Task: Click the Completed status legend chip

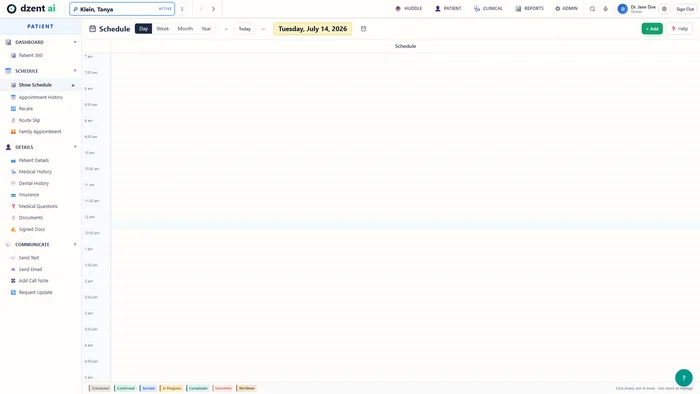Action: tap(198, 388)
